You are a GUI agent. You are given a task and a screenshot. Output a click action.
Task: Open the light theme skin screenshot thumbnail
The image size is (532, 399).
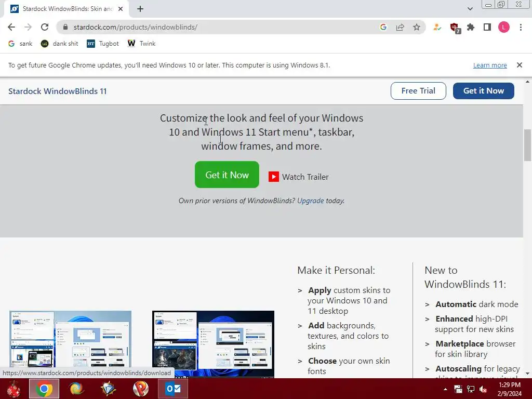coord(70,344)
